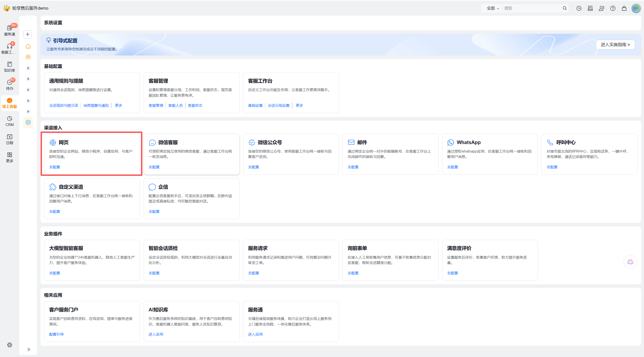Open the history clock icon in header

coord(579,8)
